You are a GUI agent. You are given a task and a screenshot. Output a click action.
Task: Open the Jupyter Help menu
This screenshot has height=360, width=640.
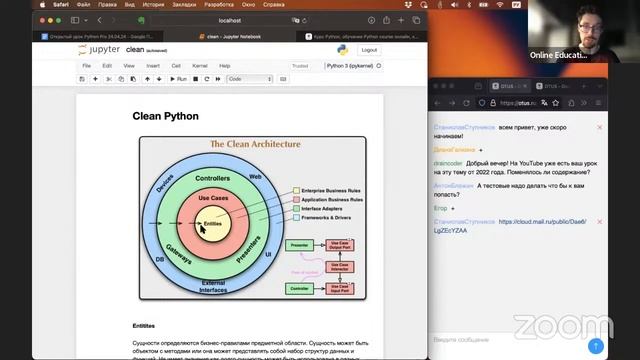pos(224,66)
